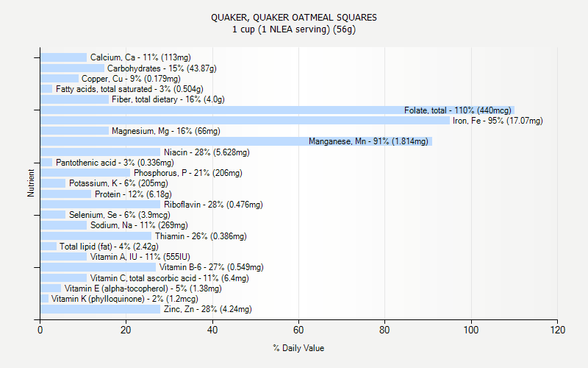Screen dimensions: 588x368
Task: Select 'Selenium, Se - 6% (3.9mcg)' label
Action: tap(120, 215)
